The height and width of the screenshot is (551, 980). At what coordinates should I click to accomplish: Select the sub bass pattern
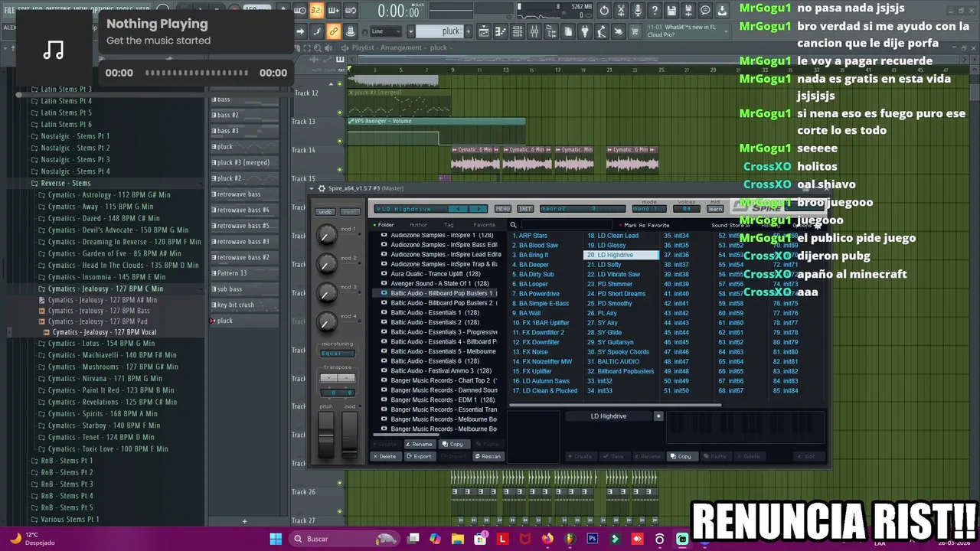[244, 289]
